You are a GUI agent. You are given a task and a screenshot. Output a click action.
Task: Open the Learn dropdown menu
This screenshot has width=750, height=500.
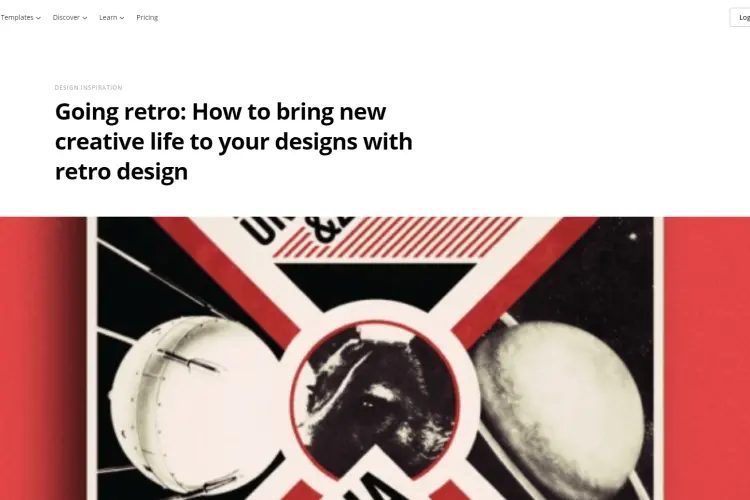tap(111, 17)
